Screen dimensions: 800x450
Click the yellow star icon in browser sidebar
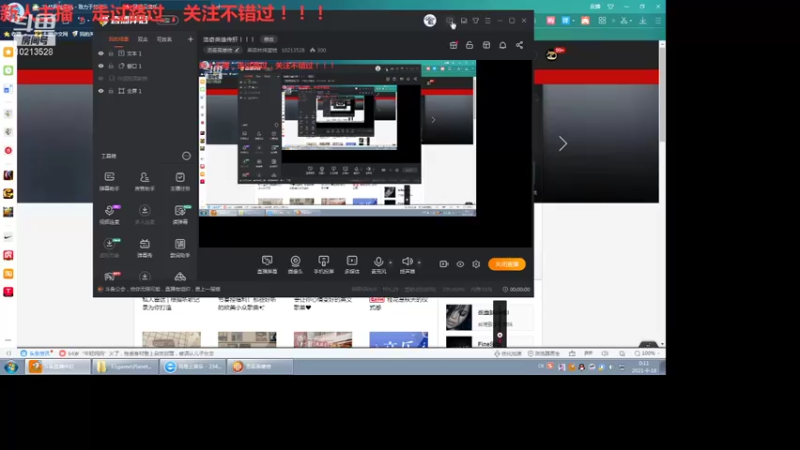8,52
